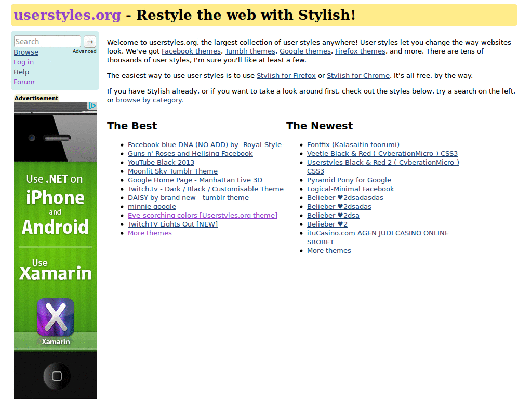532x399 pixels.
Task: Open Firefox themes link
Action: coord(361,51)
